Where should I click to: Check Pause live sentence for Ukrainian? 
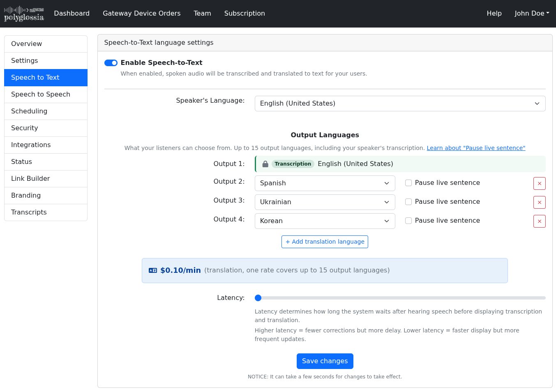pyautogui.click(x=408, y=202)
